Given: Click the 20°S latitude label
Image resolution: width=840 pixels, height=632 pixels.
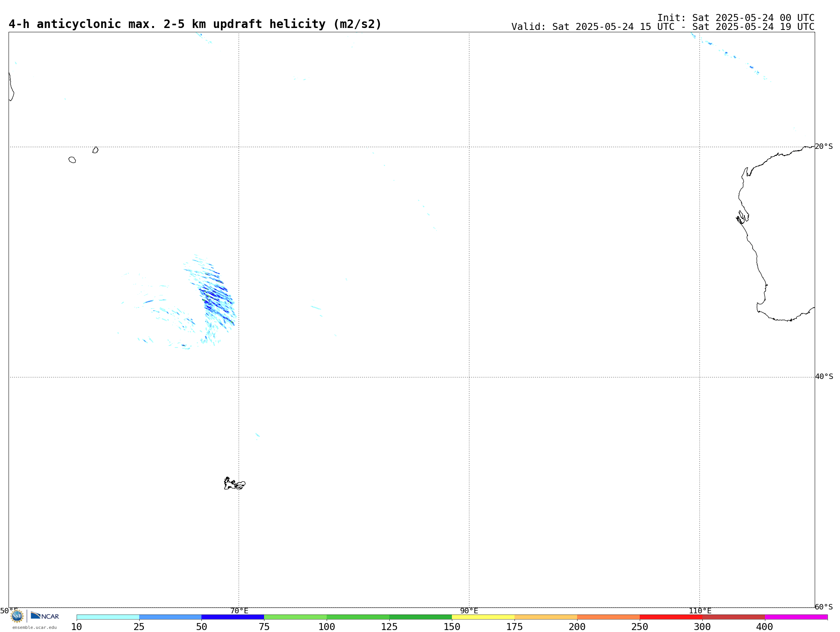Looking at the screenshot, I should [824, 147].
